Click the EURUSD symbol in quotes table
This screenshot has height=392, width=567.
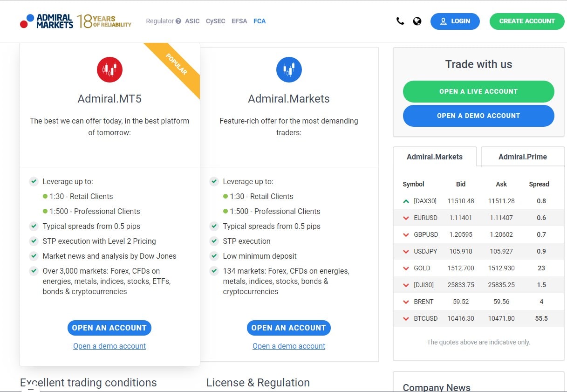[x=425, y=218]
